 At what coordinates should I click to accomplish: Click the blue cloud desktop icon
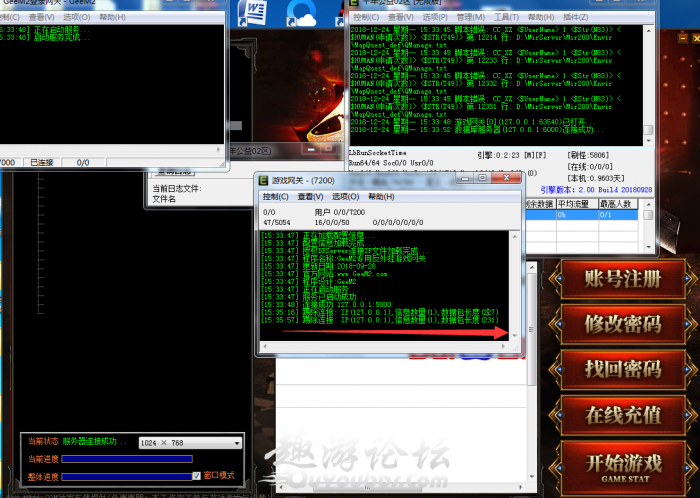[299, 13]
